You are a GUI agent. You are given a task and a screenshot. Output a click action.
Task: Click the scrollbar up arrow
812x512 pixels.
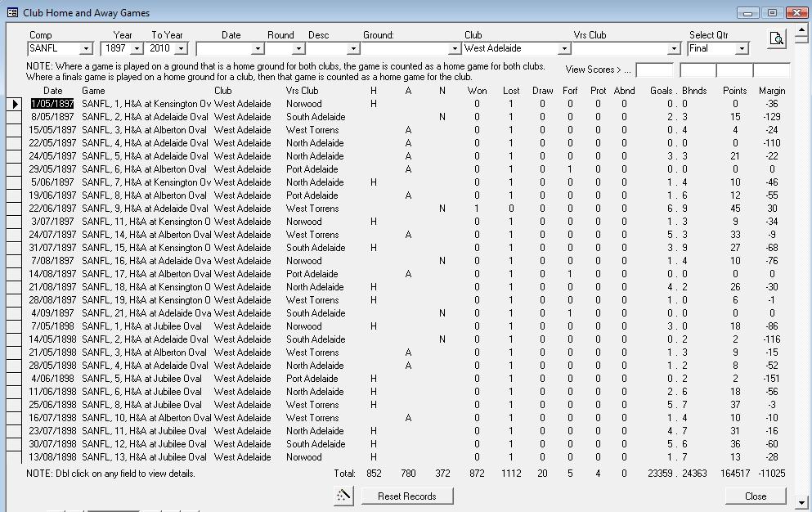tap(801, 32)
